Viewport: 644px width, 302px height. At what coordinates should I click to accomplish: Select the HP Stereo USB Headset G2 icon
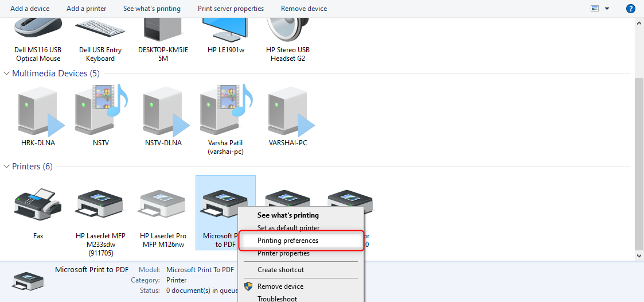[287, 39]
